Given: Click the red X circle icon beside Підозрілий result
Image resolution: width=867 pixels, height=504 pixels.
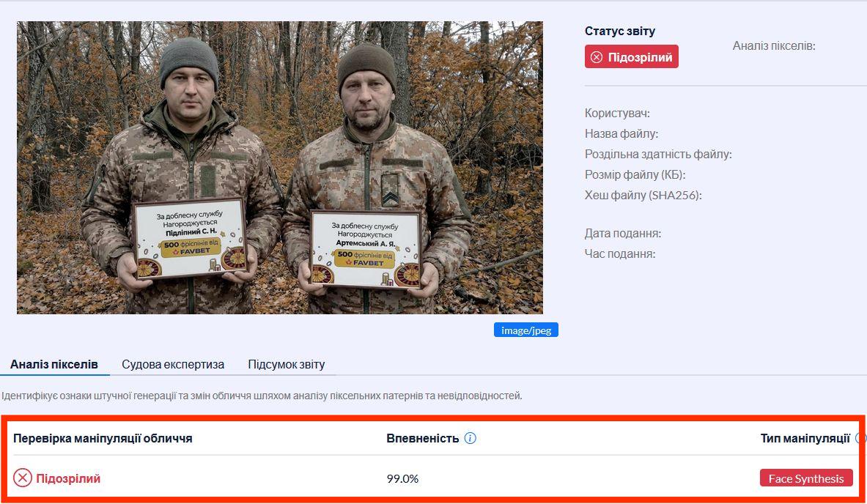Looking at the screenshot, I should [x=23, y=478].
